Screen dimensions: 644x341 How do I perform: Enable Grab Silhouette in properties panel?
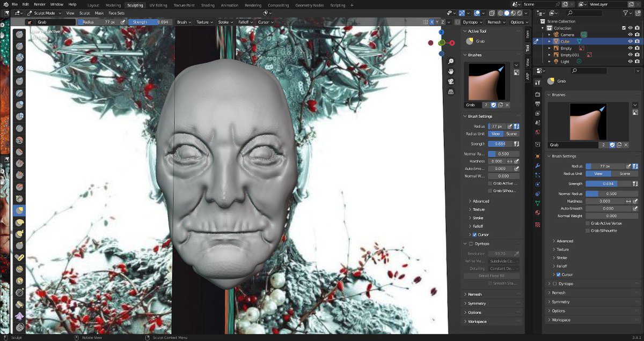point(588,231)
